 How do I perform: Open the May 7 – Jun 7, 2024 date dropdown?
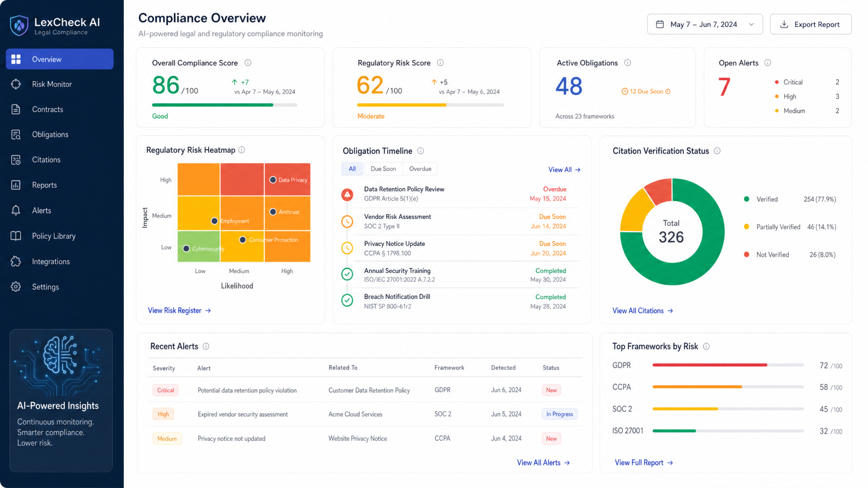point(705,24)
